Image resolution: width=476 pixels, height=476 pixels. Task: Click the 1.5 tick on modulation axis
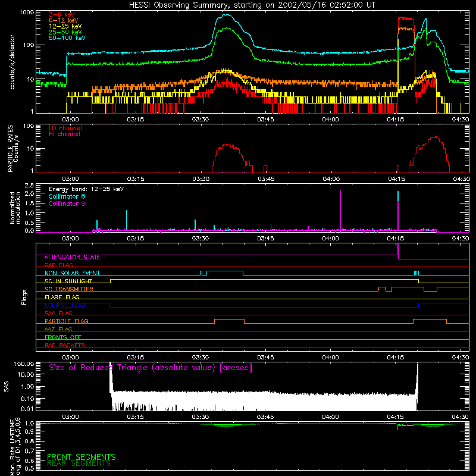click(29, 203)
